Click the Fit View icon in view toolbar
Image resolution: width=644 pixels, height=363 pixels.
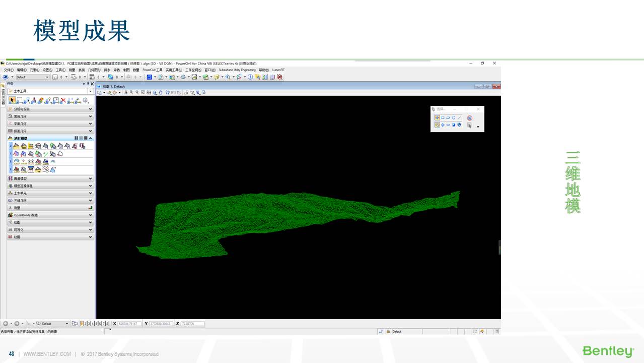[149, 92]
